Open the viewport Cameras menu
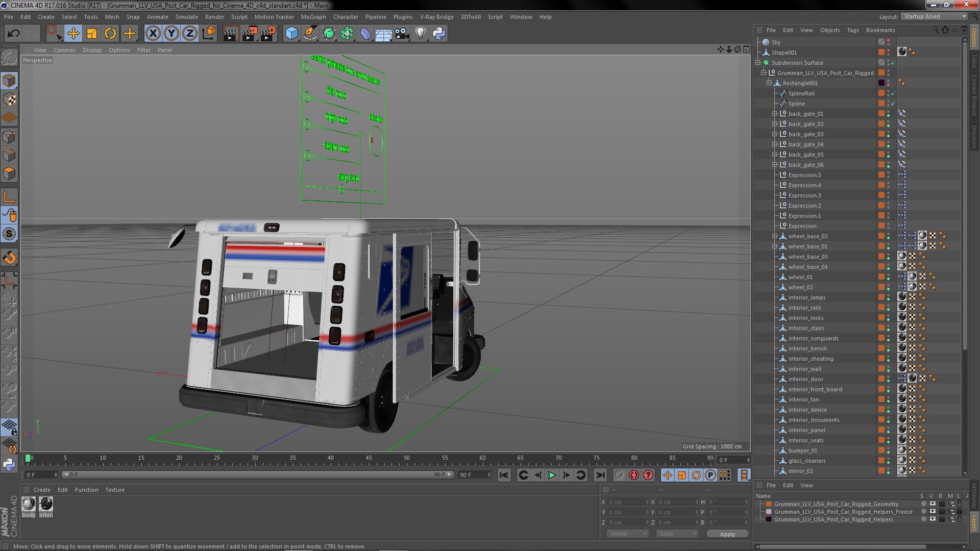The image size is (980, 551). (x=64, y=50)
